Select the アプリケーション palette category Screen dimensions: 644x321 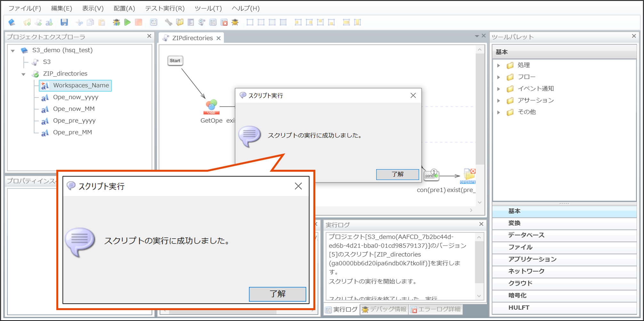[564, 259]
